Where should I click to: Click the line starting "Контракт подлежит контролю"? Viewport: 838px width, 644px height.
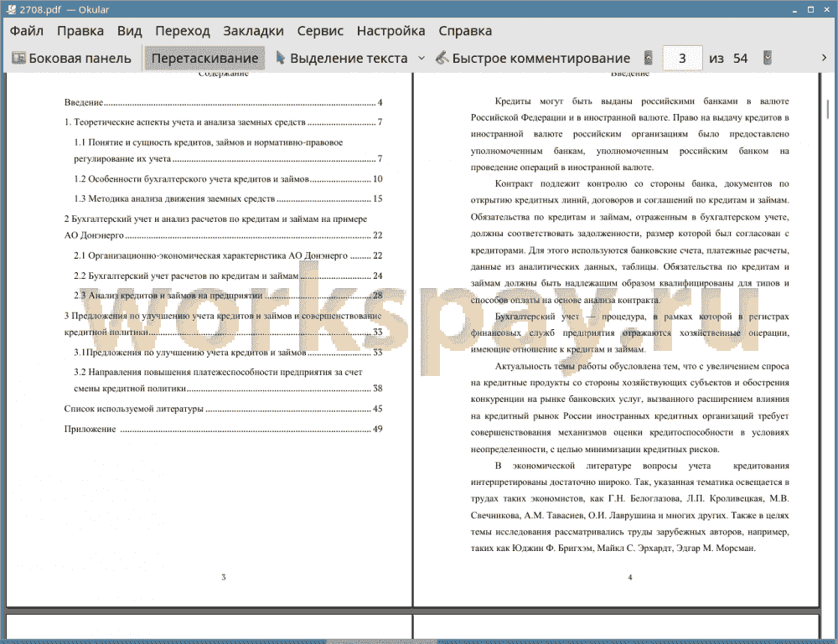coord(642,183)
